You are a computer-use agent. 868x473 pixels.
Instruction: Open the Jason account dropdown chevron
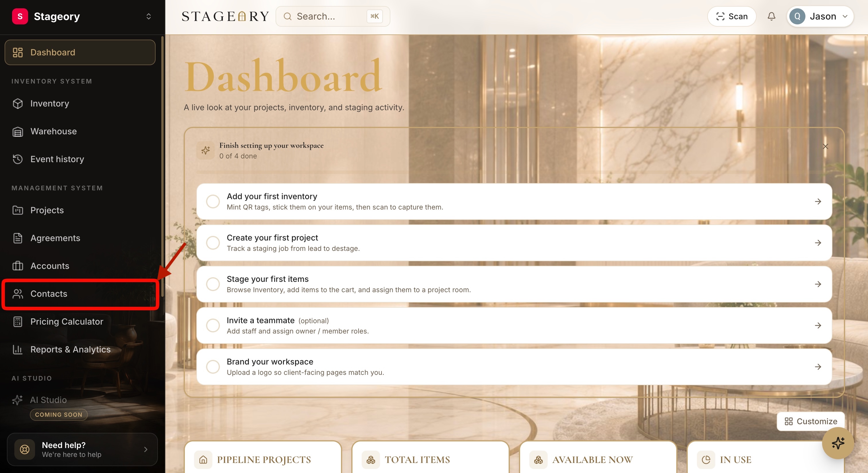pos(845,16)
